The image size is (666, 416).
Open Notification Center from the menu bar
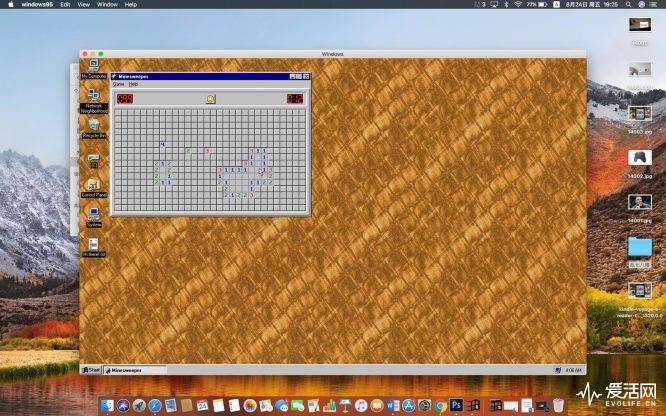click(x=653, y=4)
